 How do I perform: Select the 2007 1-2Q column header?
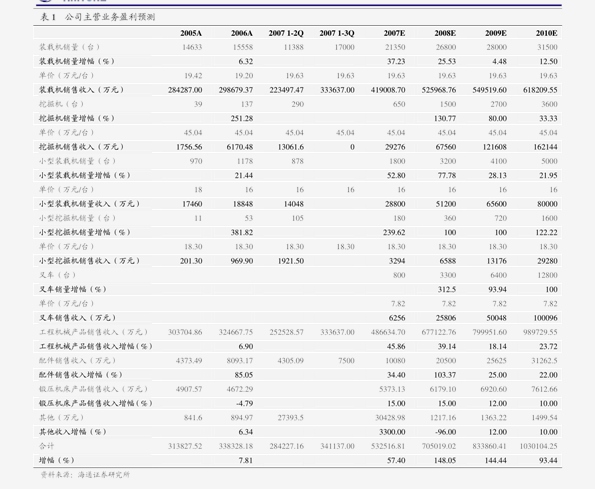point(286,33)
